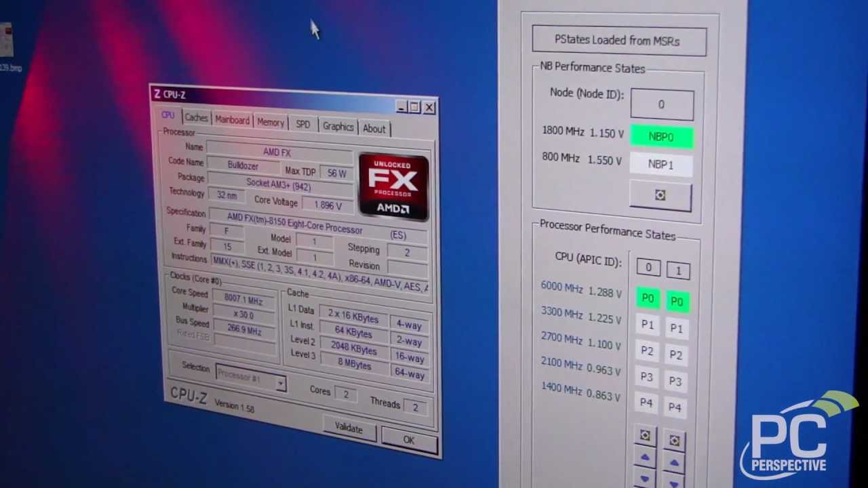Click the Core Voltage 1.896 V field
Screen dimensions: 868x488
click(328, 204)
